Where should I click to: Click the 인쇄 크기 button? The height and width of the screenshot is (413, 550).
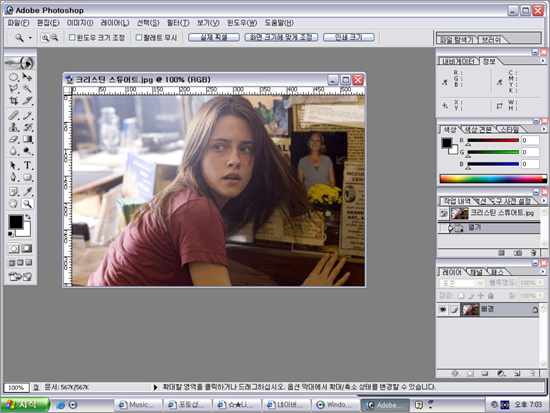click(349, 37)
